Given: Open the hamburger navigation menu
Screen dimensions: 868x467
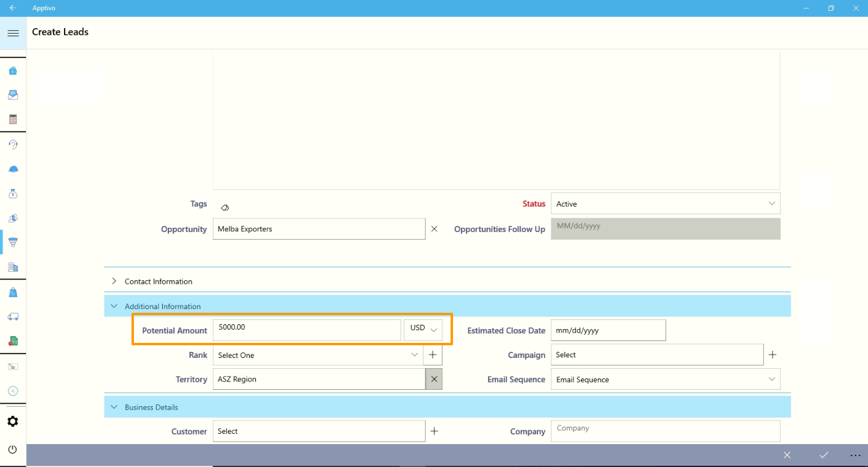Looking at the screenshot, I should pos(13,33).
